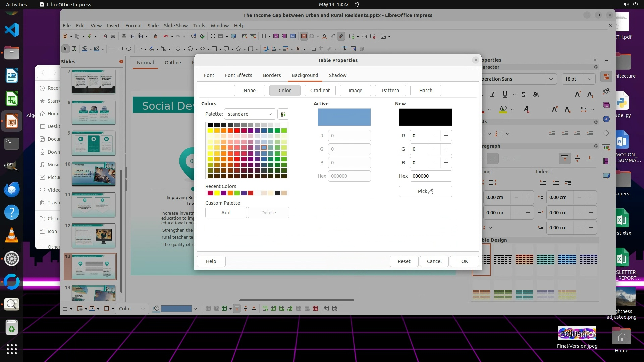Toggle the None fill type button
This screenshot has width=644, height=362.
click(x=249, y=90)
